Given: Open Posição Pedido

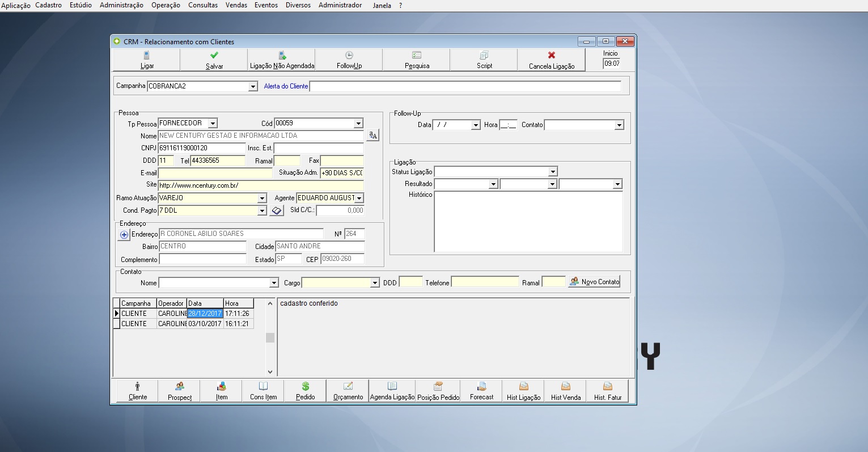Looking at the screenshot, I should (438, 391).
